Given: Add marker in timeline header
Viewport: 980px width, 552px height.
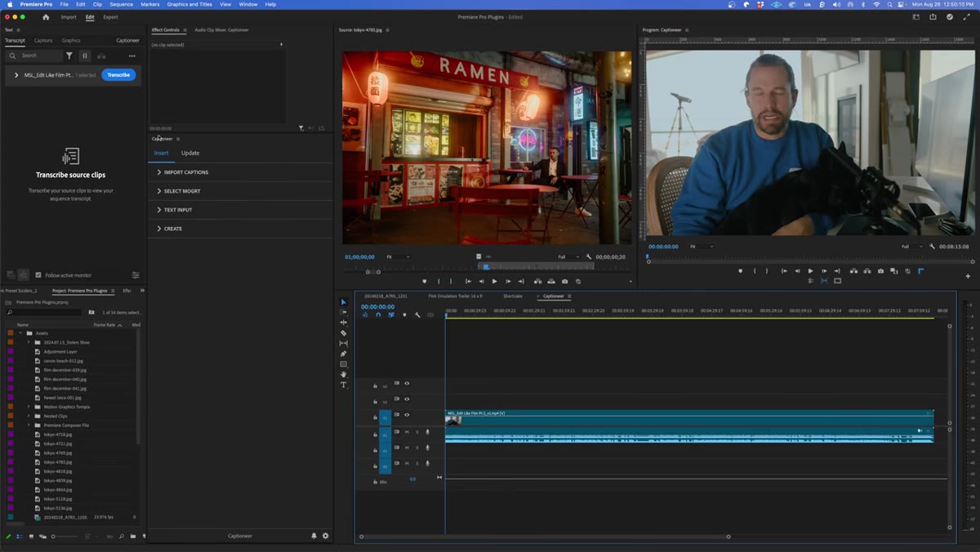Looking at the screenshot, I should click(404, 315).
